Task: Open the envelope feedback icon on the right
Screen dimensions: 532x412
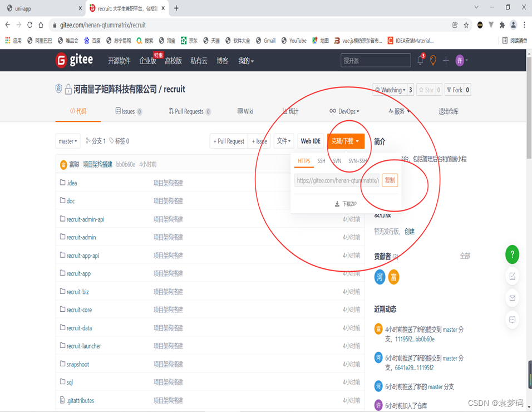Action: [512, 298]
